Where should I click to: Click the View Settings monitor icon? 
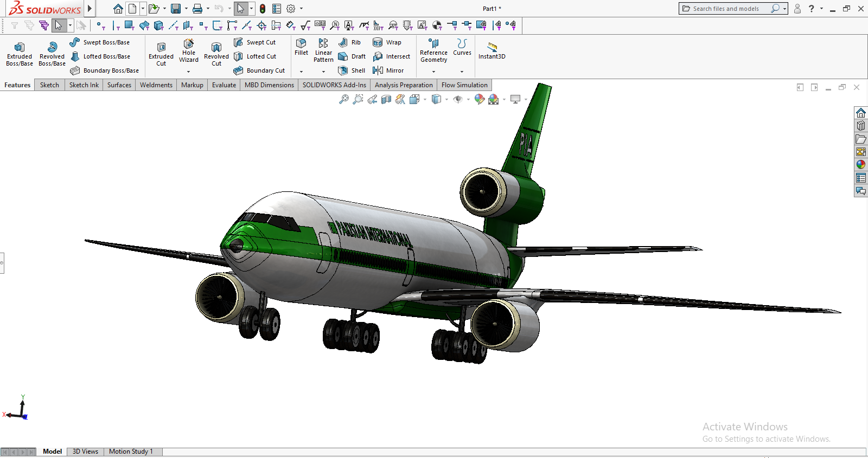[515, 99]
